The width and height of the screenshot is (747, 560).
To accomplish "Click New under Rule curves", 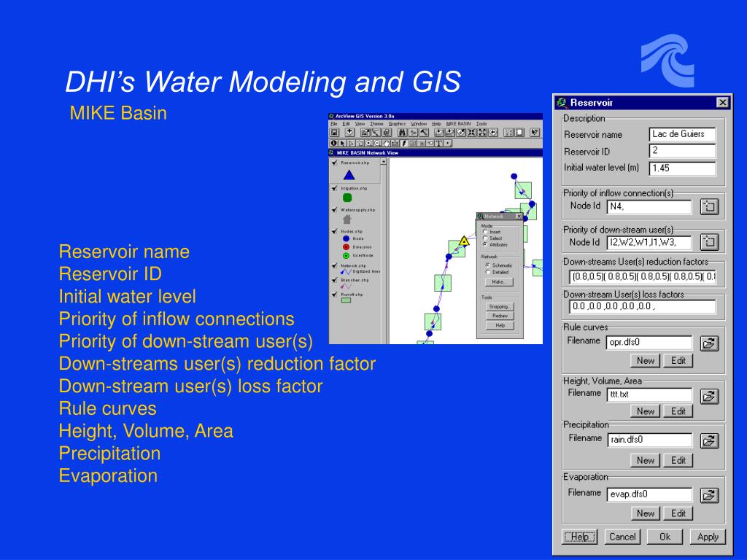I will [x=646, y=360].
